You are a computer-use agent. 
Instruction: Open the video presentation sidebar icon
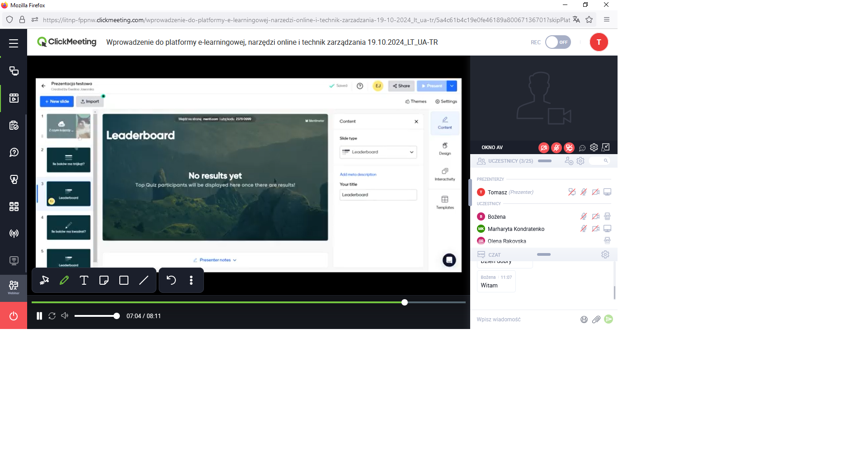pyautogui.click(x=14, y=98)
